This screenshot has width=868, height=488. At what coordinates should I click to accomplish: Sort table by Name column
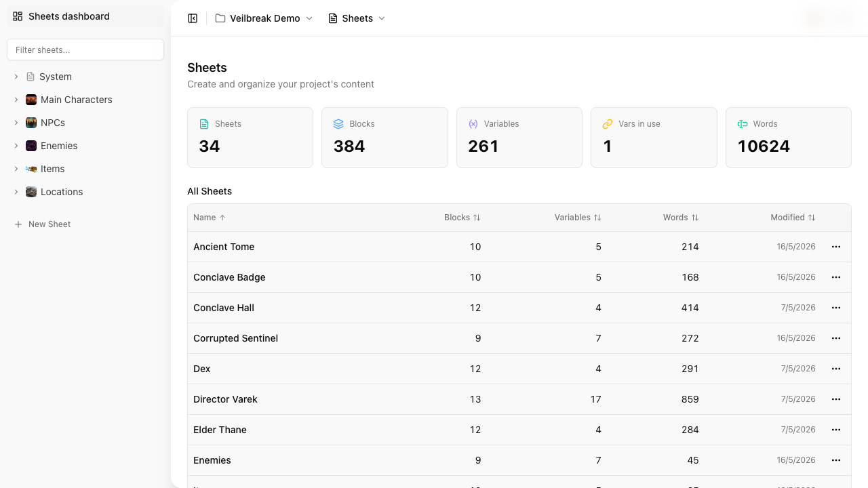210,218
